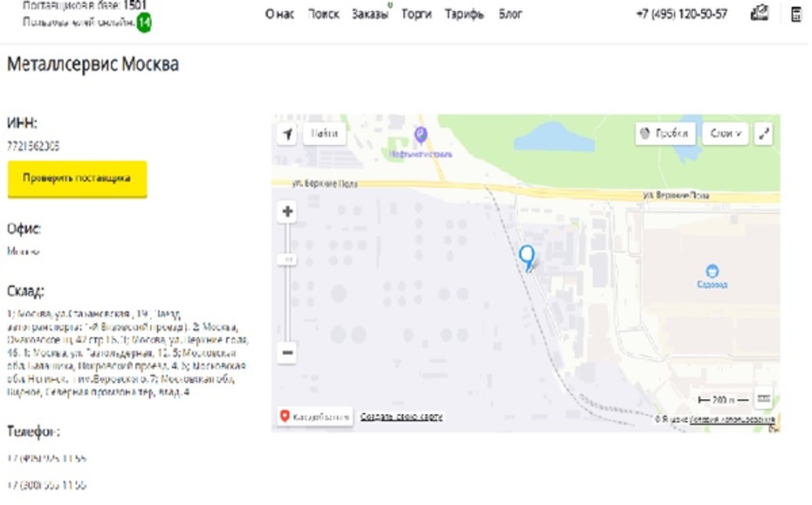Click the Найти button on the map

(x=324, y=134)
